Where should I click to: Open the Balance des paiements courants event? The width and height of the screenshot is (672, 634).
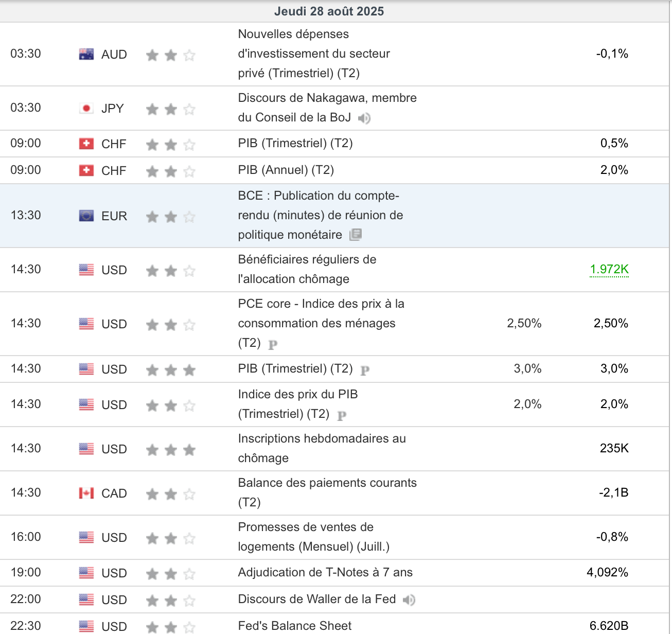327,492
